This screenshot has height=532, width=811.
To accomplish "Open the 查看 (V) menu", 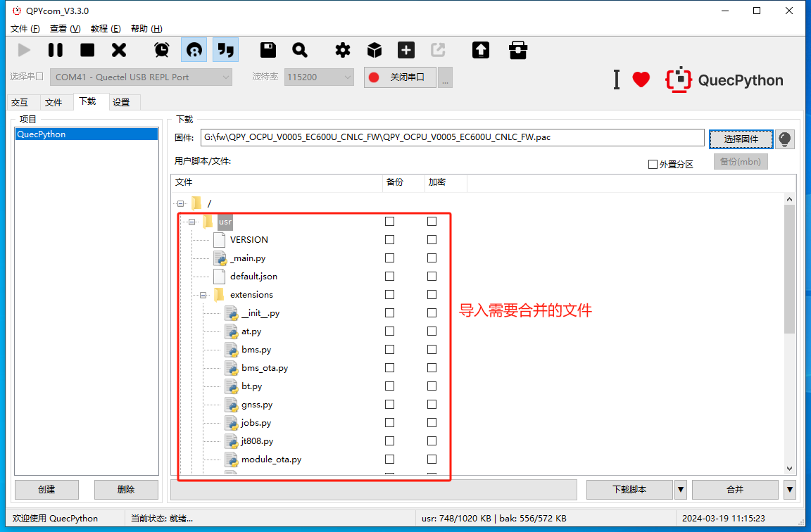I will tap(65, 28).
